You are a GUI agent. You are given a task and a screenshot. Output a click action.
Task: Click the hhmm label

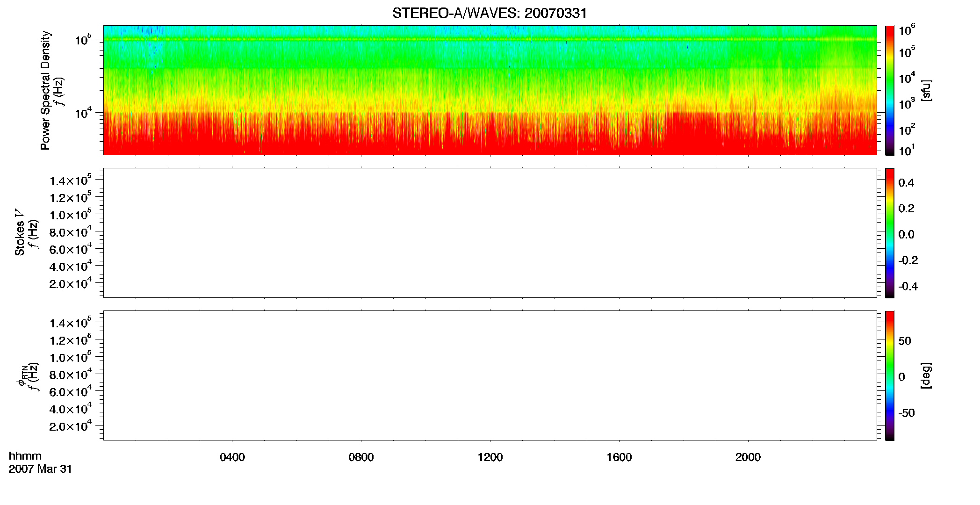pos(25,456)
